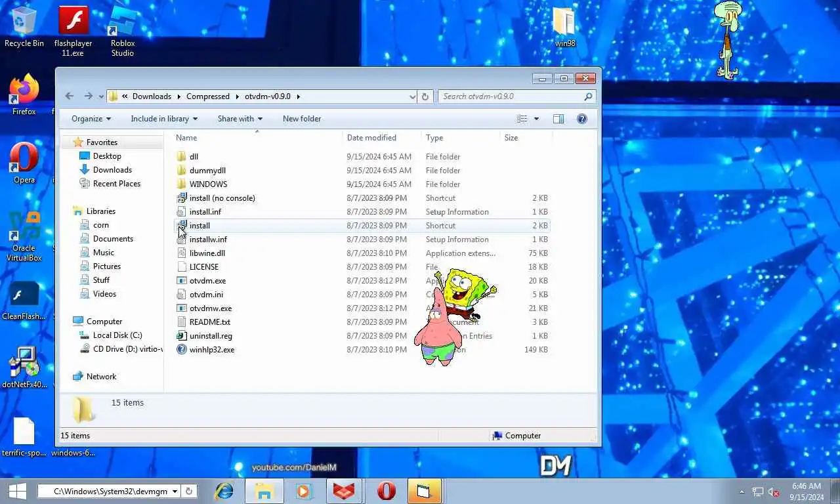The image size is (840, 504).
Task: Expand the taskbar address dropdown
Action: coord(175,491)
